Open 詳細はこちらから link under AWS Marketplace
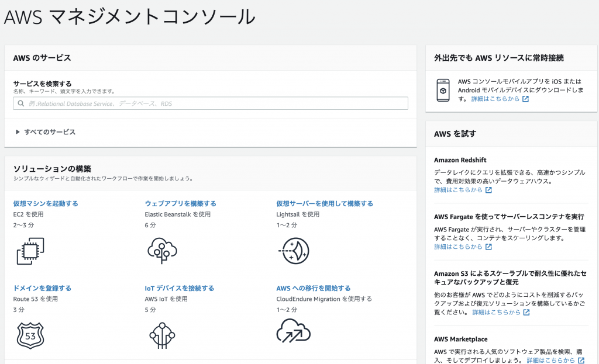The image size is (599, 364). point(550,360)
